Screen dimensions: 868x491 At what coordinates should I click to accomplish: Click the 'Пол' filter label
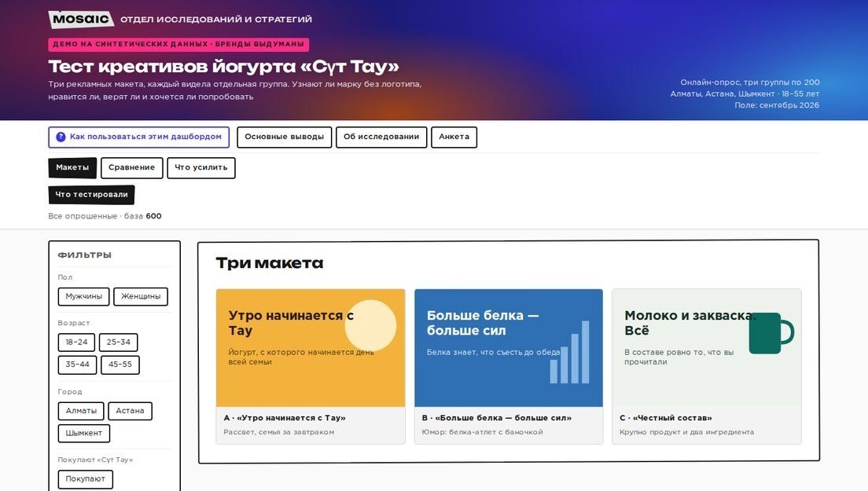[64, 277]
